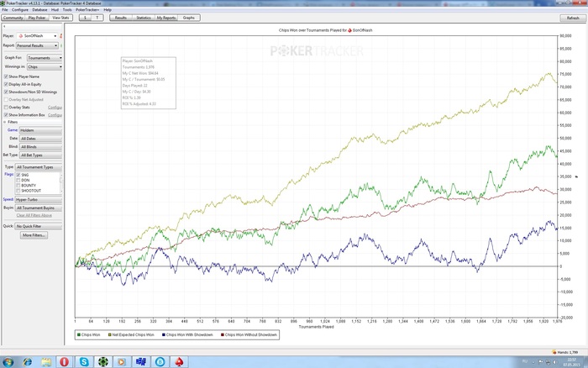This screenshot has height=368, width=588.
Task: Open the Hud menu
Action: [x=55, y=10]
